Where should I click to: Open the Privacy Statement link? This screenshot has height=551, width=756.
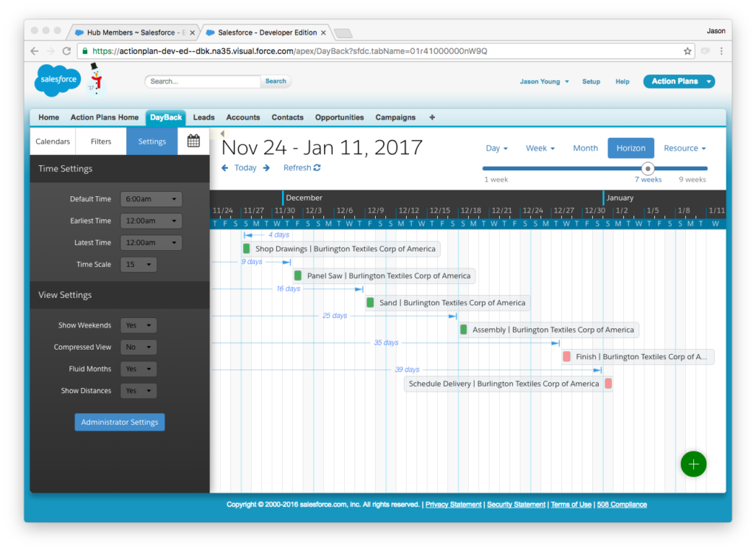(x=453, y=505)
